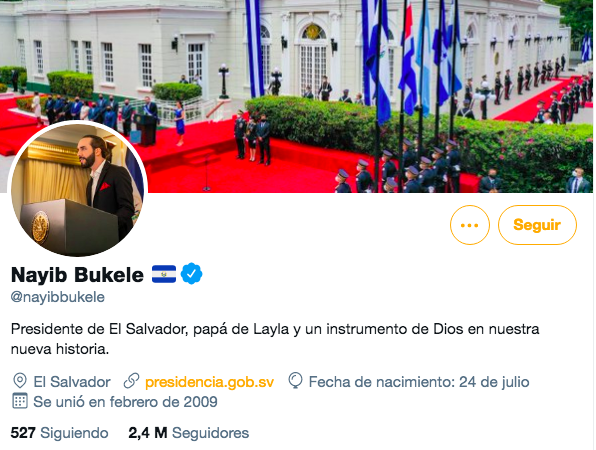Click the El Salvador location text

[72, 382]
